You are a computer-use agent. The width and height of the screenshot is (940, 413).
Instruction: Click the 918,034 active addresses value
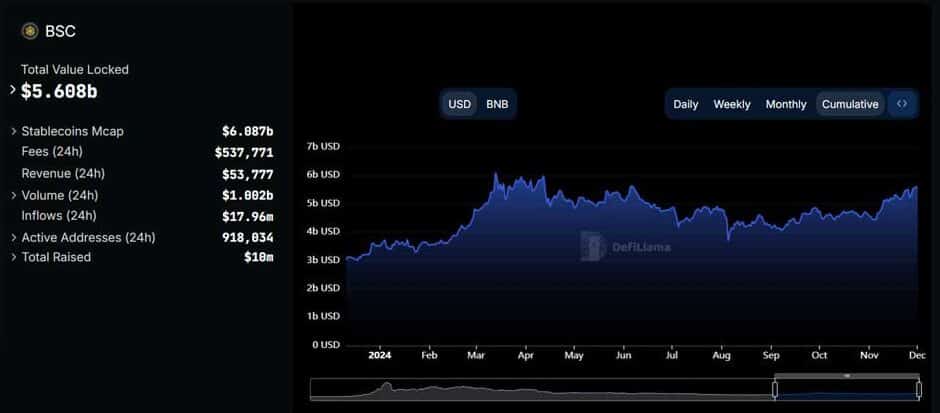[248, 238]
